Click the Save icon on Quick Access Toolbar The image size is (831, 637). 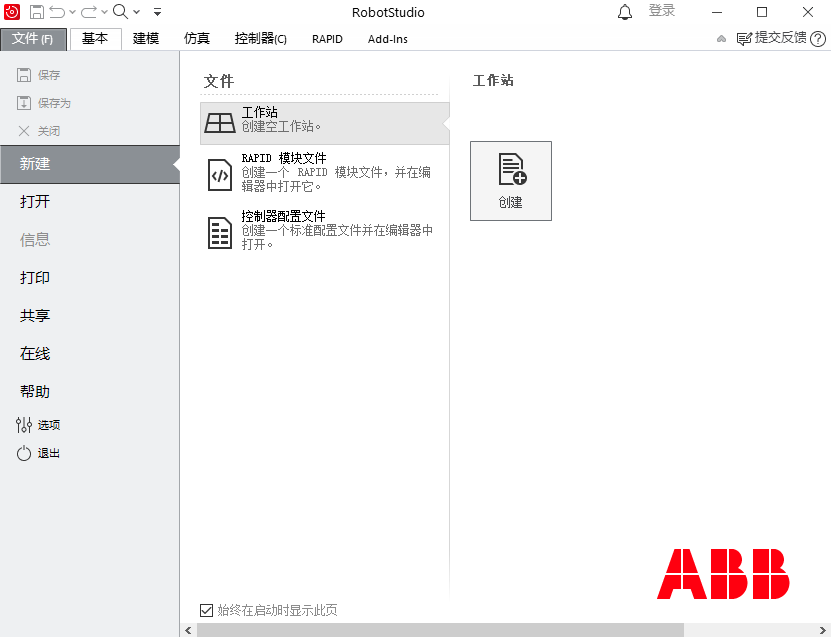(x=36, y=12)
